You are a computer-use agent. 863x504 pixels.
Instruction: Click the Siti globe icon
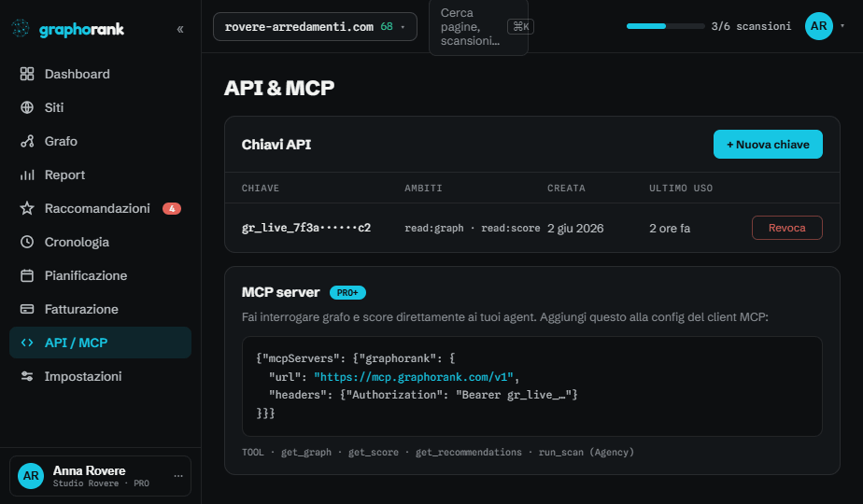[27, 107]
